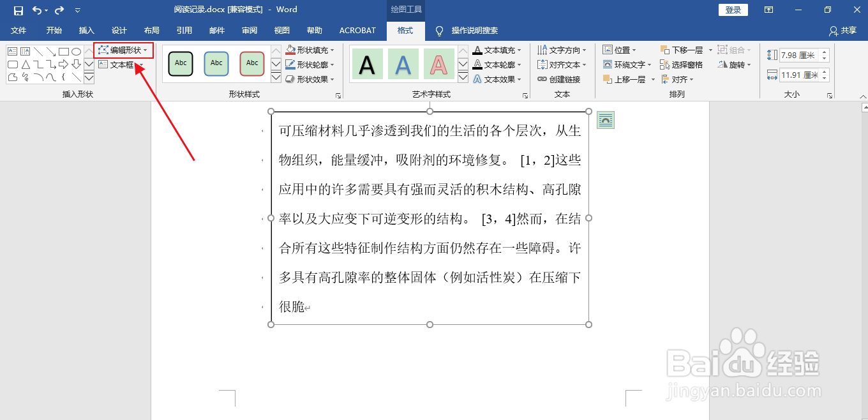Redo action via the quick access arrow
The width and height of the screenshot is (868, 420).
(x=59, y=10)
